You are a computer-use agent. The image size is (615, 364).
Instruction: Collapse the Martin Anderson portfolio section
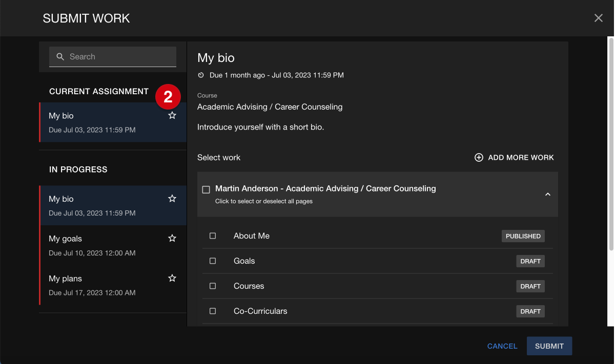coord(547,195)
